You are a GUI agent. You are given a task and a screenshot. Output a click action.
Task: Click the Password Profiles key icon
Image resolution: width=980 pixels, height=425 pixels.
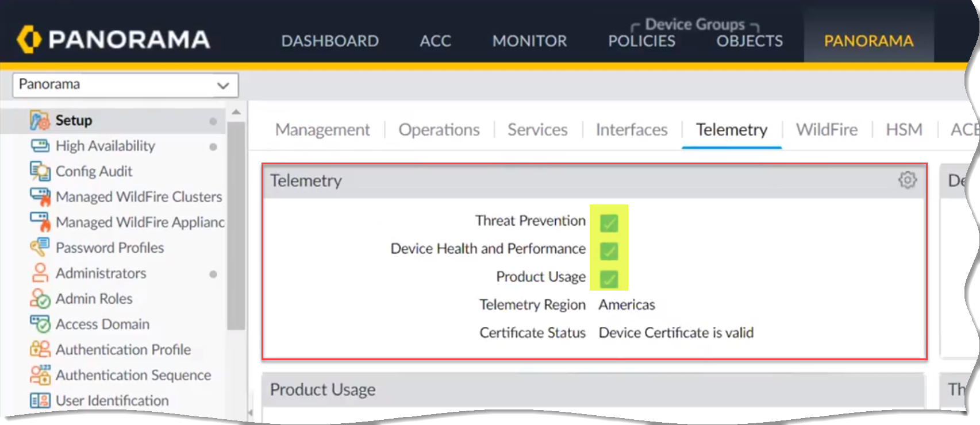[40, 248]
